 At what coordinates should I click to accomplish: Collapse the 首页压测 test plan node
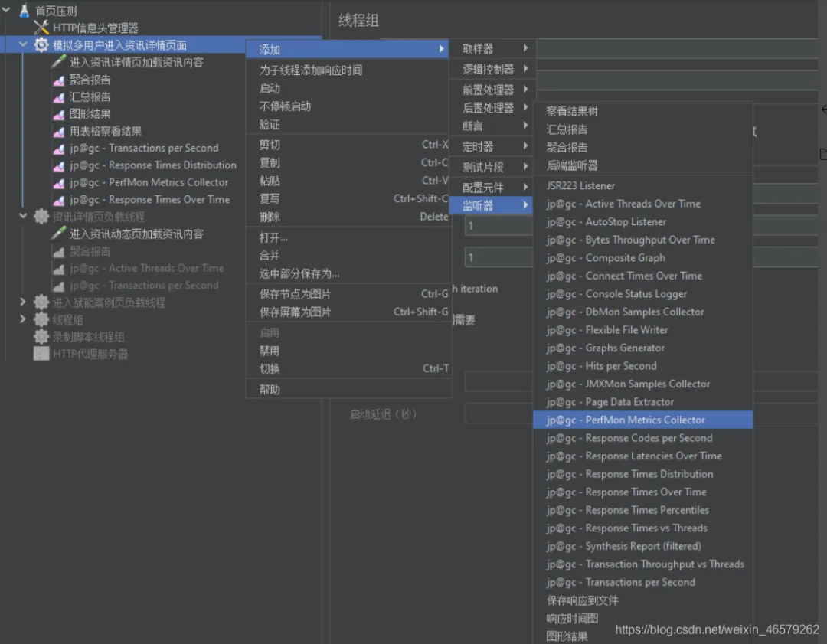coord(6,10)
